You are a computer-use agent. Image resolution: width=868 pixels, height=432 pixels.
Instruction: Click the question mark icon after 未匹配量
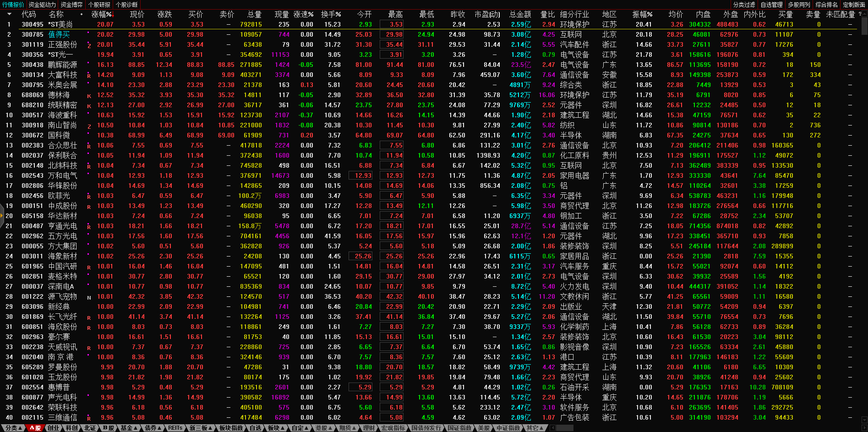click(860, 14)
